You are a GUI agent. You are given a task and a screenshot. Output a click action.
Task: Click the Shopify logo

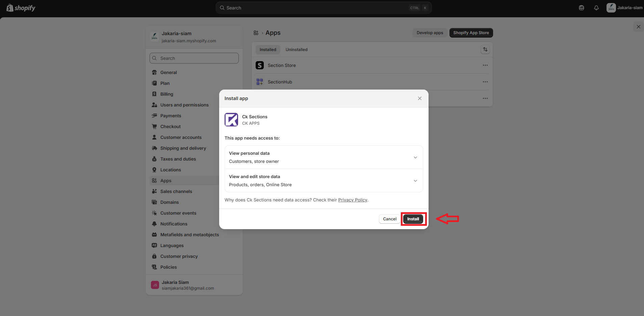point(21,8)
